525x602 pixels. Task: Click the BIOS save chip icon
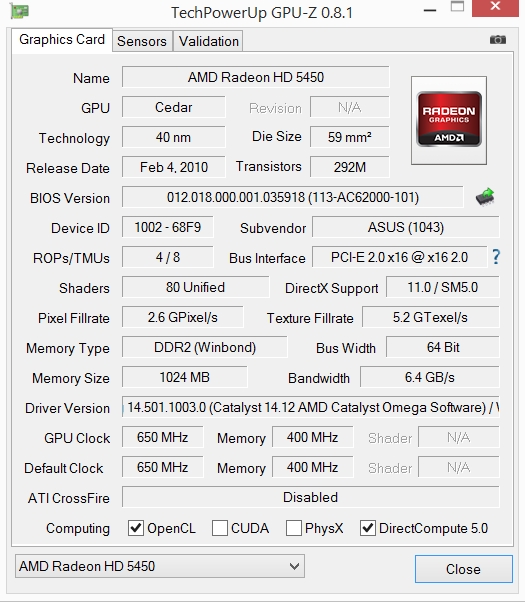pyautogui.click(x=485, y=197)
